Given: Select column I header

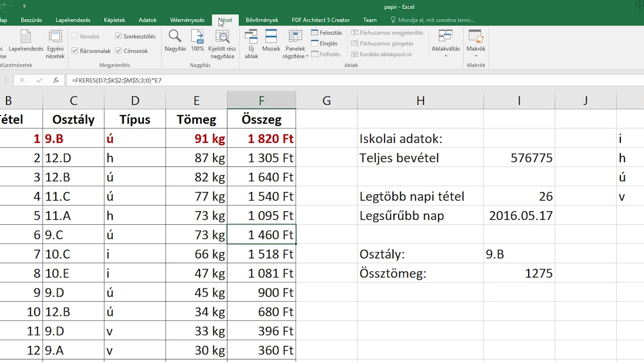Looking at the screenshot, I should coord(519,101).
